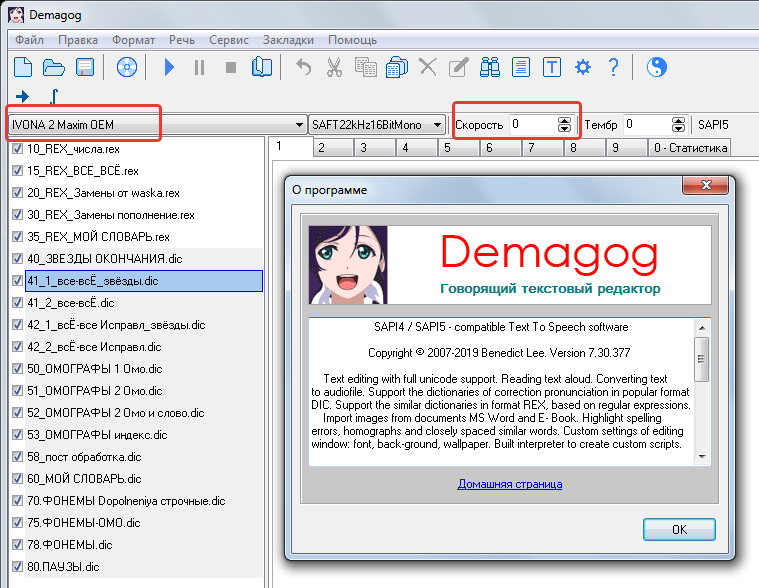Undo with the curved arrow icon
The image size is (759, 588).
click(304, 67)
